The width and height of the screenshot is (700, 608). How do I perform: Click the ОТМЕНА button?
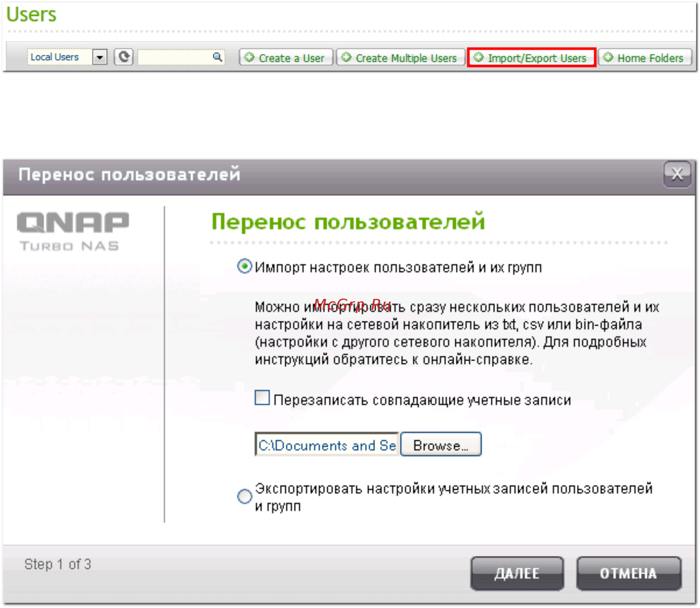pos(629,573)
